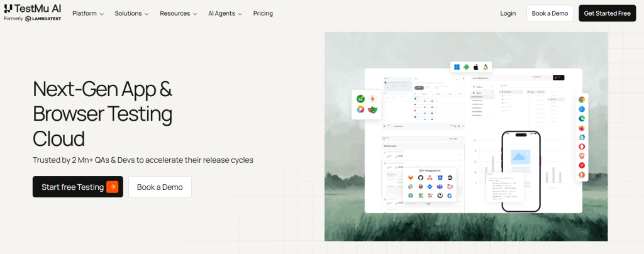
Task: Click the DuckDuckGo browser icon
Action: (582, 175)
